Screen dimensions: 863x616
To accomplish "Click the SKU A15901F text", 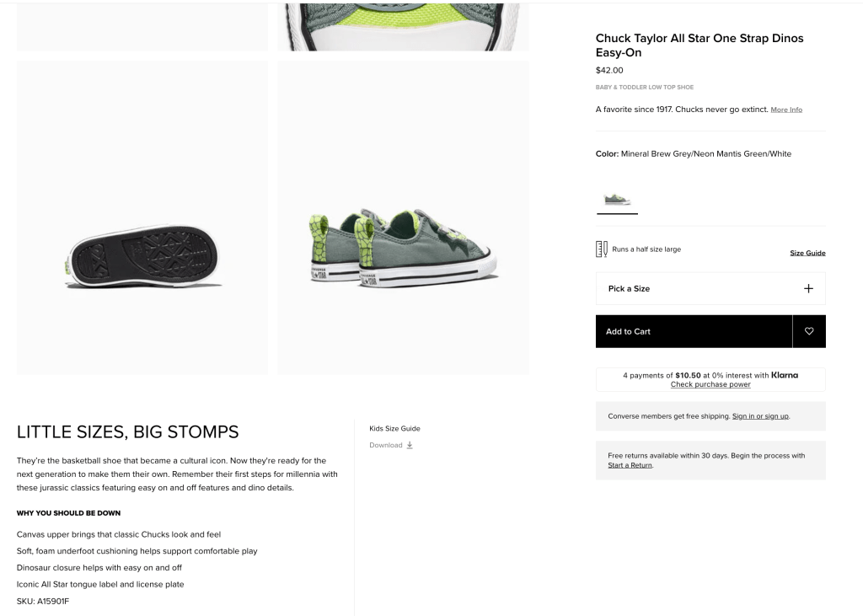I will click(x=43, y=601).
